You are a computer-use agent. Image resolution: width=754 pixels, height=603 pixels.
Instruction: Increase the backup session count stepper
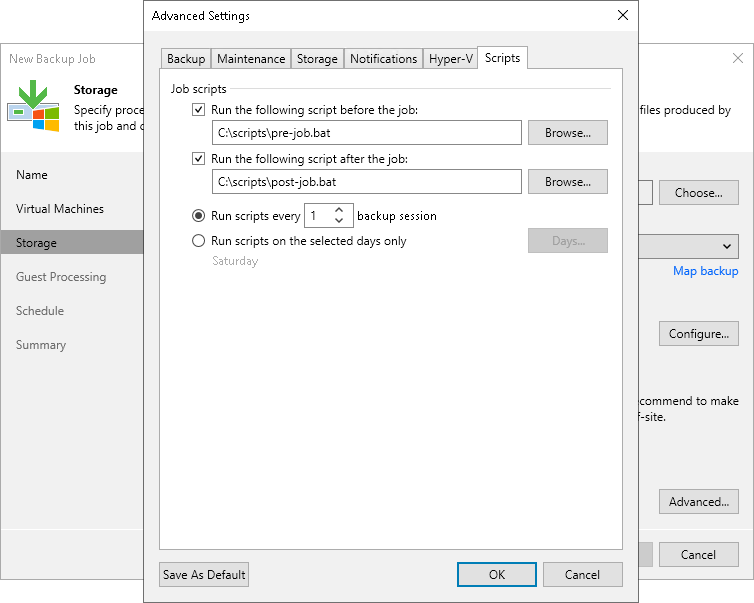coord(339,211)
